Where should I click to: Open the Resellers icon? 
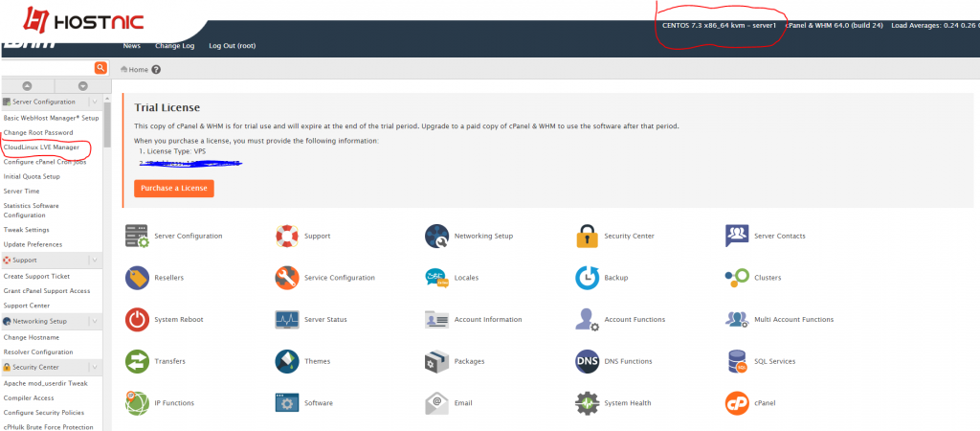pos(138,278)
